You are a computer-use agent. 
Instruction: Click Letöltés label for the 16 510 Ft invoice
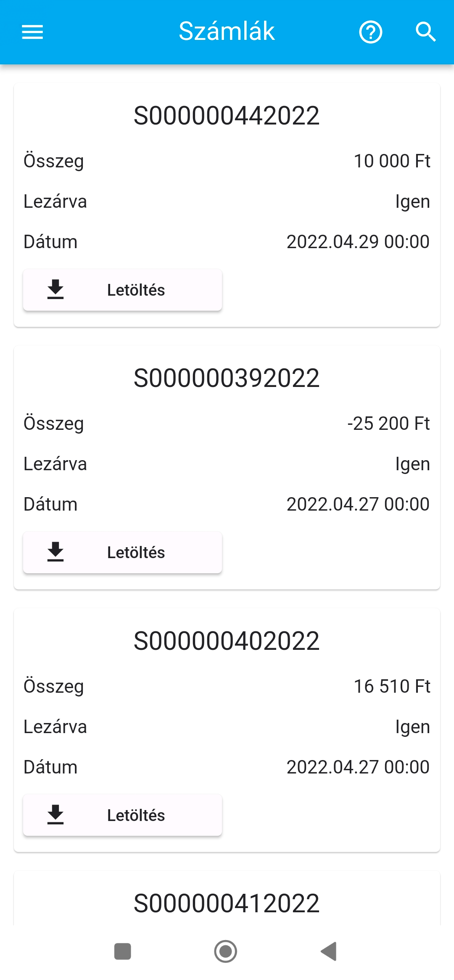(x=136, y=816)
